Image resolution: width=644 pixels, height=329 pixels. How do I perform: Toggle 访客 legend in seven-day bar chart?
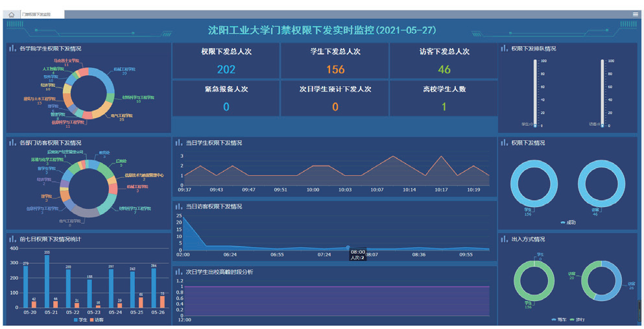[96, 320]
